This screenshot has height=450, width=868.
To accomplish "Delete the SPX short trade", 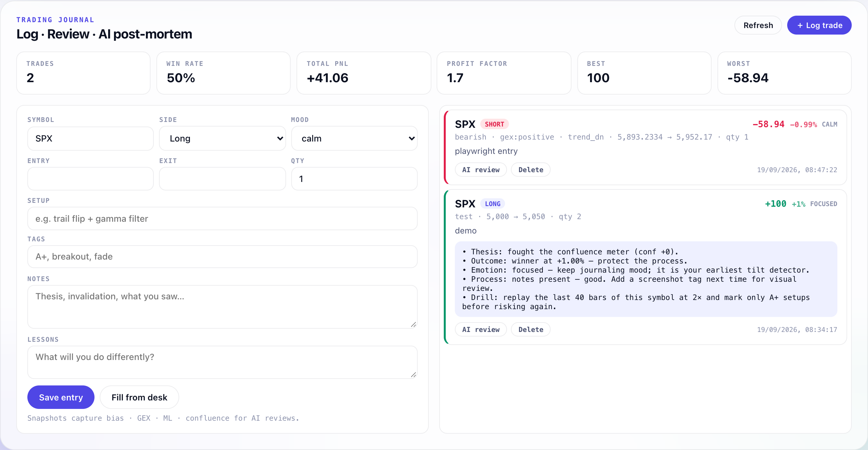I will [530, 170].
